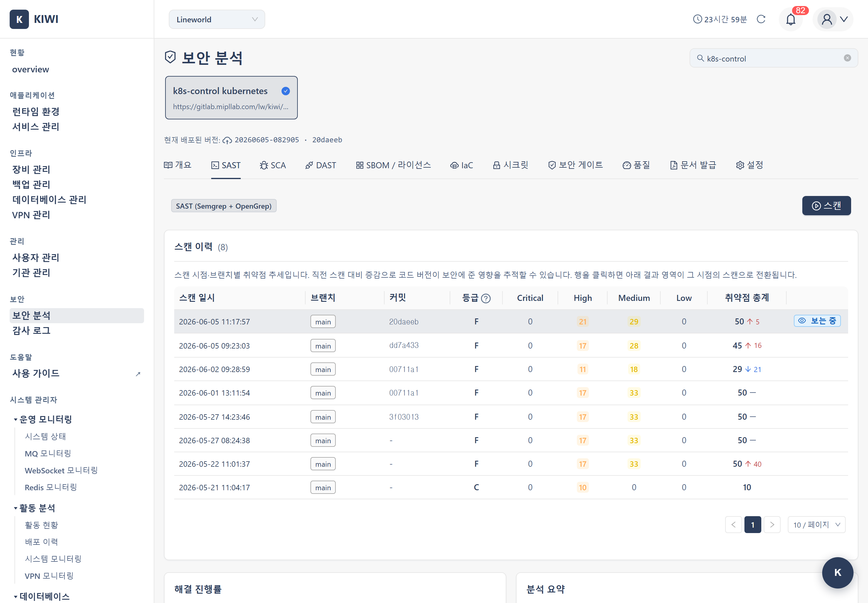868x603 pixels.
Task: Select the k8s-control kubernetes service card
Action: [231, 98]
